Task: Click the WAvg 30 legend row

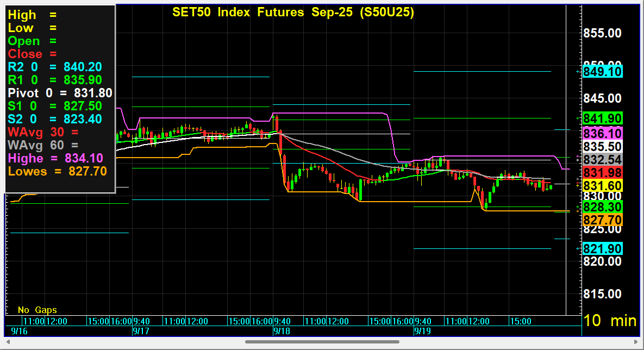Action: pyautogui.click(x=43, y=132)
